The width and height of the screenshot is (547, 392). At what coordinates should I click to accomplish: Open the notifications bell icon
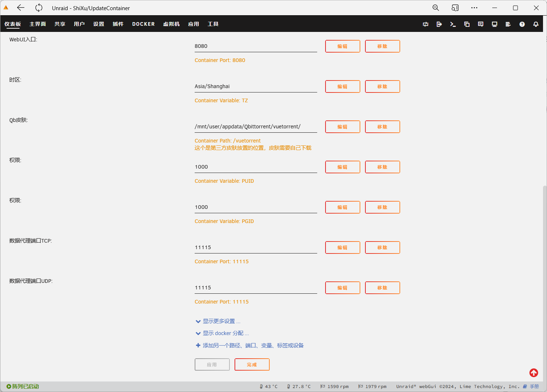tap(536, 24)
